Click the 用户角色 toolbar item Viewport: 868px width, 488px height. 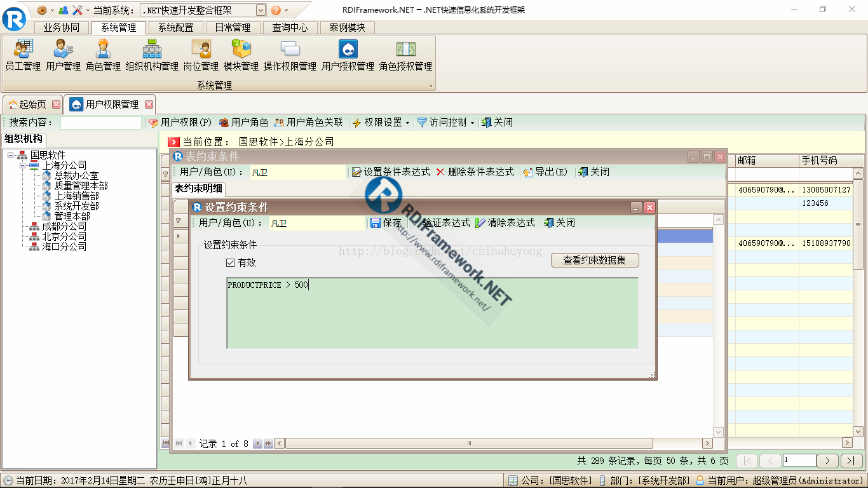pyautogui.click(x=244, y=123)
